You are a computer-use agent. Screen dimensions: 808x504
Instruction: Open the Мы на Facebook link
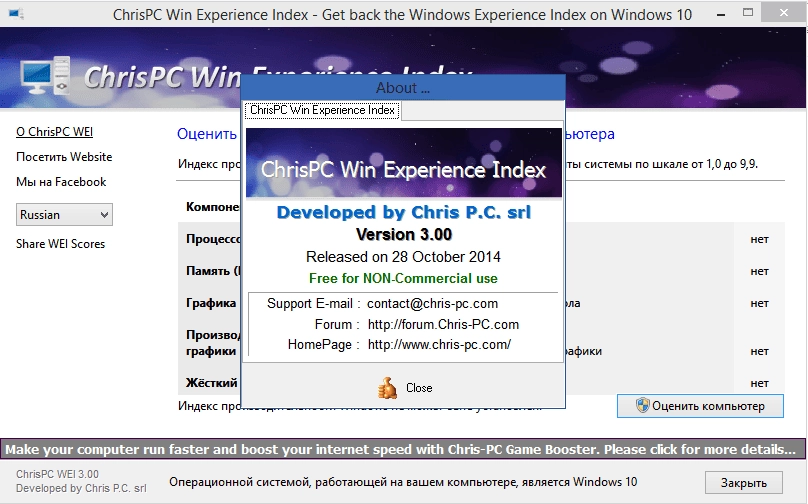pyautogui.click(x=61, y=182)
